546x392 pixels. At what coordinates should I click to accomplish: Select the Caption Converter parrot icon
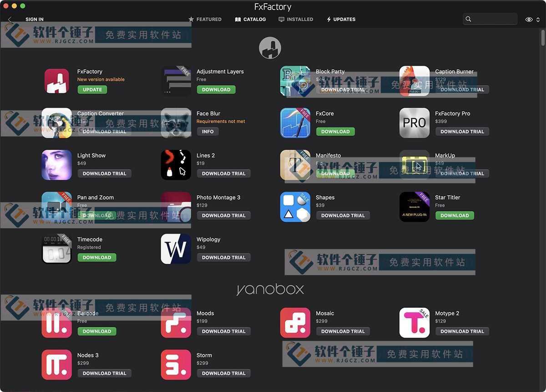click(57, 123)
